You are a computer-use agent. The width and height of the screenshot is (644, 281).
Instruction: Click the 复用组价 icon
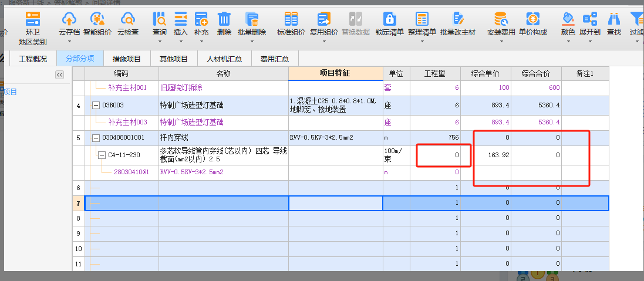point(323,19)
